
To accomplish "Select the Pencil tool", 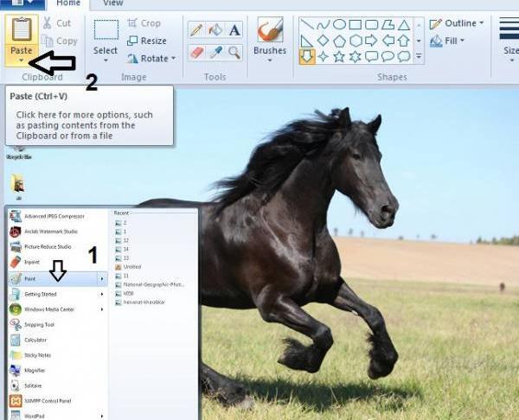I will (x=196, y=29).
